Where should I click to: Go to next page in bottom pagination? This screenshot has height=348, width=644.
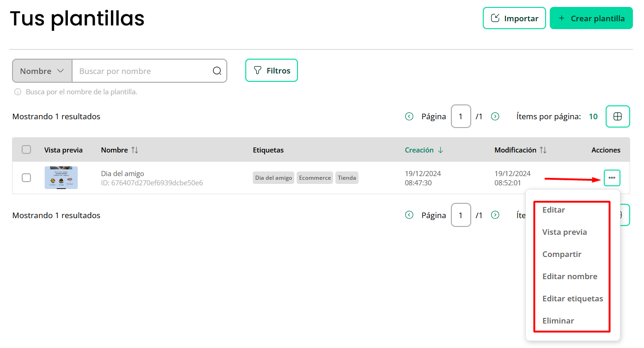(x=495, y=215)
